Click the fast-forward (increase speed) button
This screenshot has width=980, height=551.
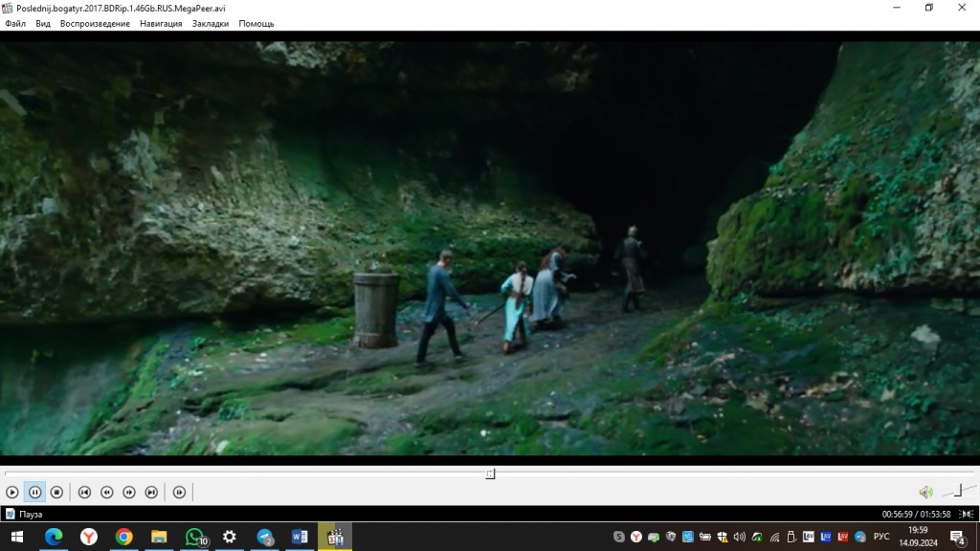point(129,492)
